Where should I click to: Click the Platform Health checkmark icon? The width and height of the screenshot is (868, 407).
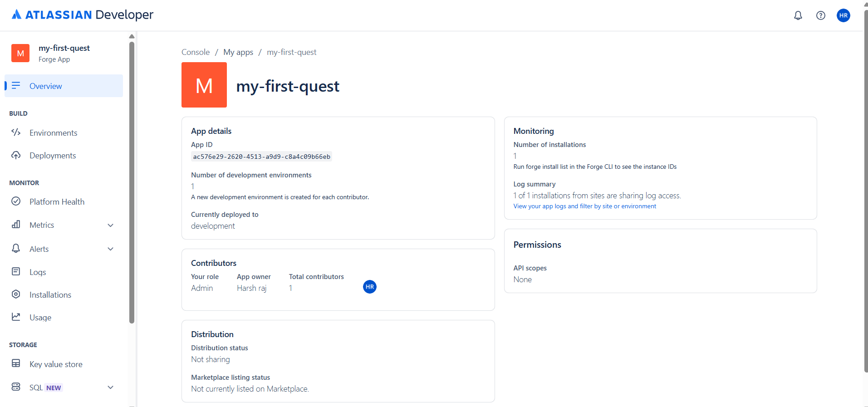pos(16,201)
